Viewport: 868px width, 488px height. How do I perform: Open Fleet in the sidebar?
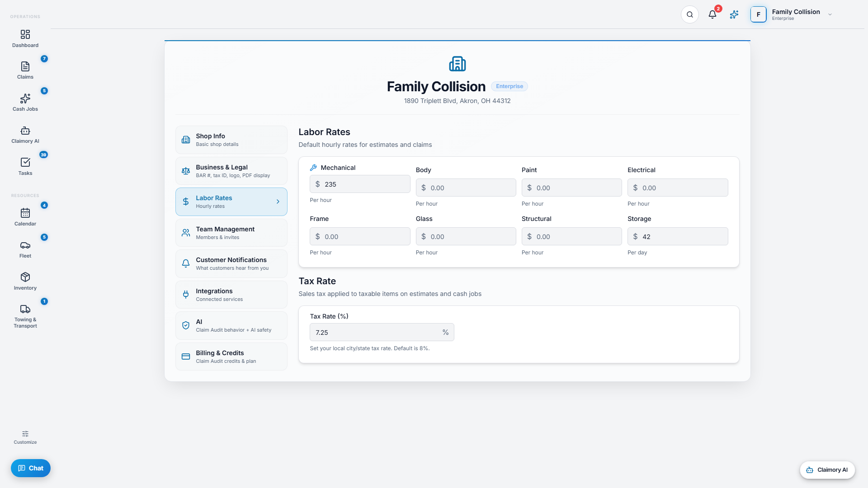point(25,249)
